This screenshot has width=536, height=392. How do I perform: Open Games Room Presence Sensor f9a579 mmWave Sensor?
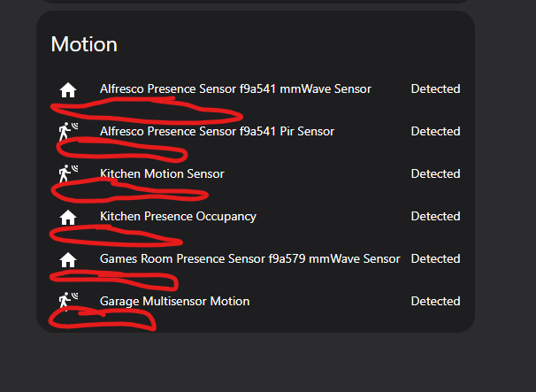tap(249, 259)
